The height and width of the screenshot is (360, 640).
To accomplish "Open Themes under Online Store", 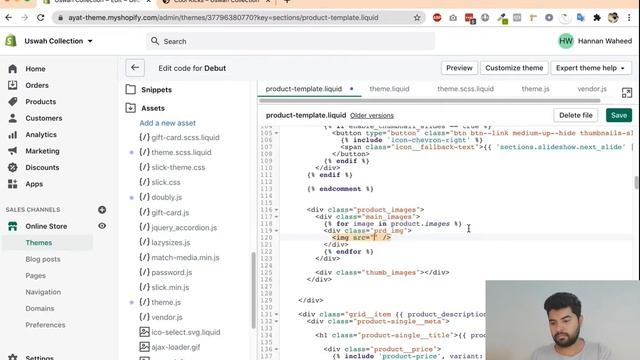I will point(39,243).
